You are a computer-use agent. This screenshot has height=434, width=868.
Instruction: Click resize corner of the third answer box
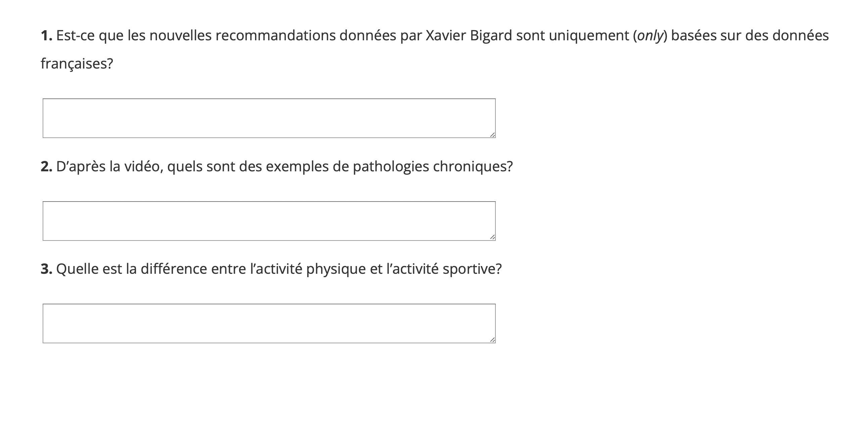(492, 340)
